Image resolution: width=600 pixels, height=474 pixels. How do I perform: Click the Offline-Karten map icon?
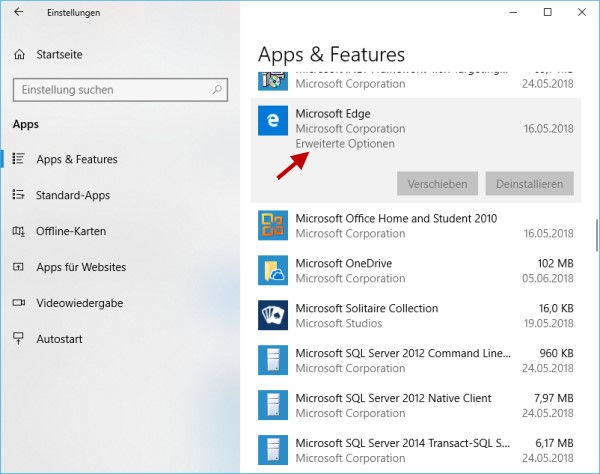[x=18, y=231]
